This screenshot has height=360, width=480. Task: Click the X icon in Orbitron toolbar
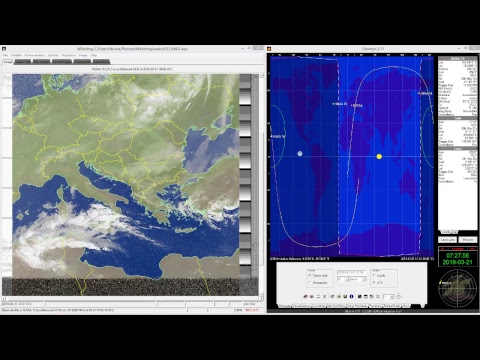point(378,296)
